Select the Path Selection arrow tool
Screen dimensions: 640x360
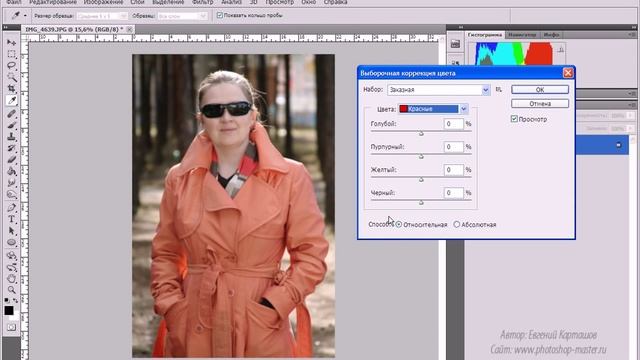pos(11,231)
